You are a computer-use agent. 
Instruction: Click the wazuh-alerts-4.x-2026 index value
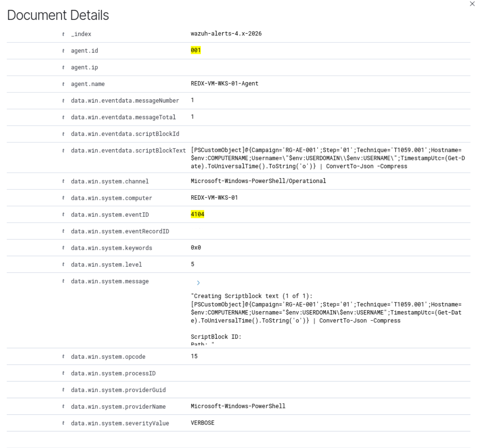point(226,34)
